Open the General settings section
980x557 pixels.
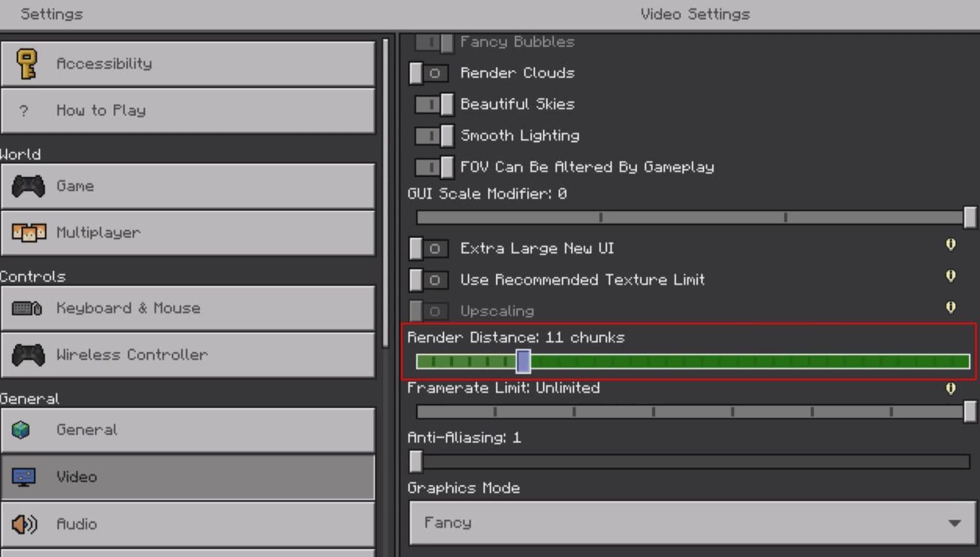(x=188, y=430)
